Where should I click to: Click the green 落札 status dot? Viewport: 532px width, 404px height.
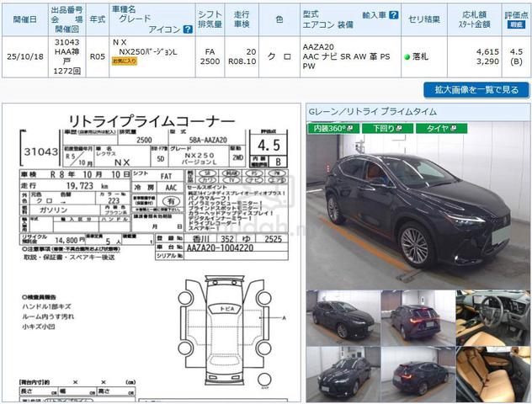(x=407, y=57)
